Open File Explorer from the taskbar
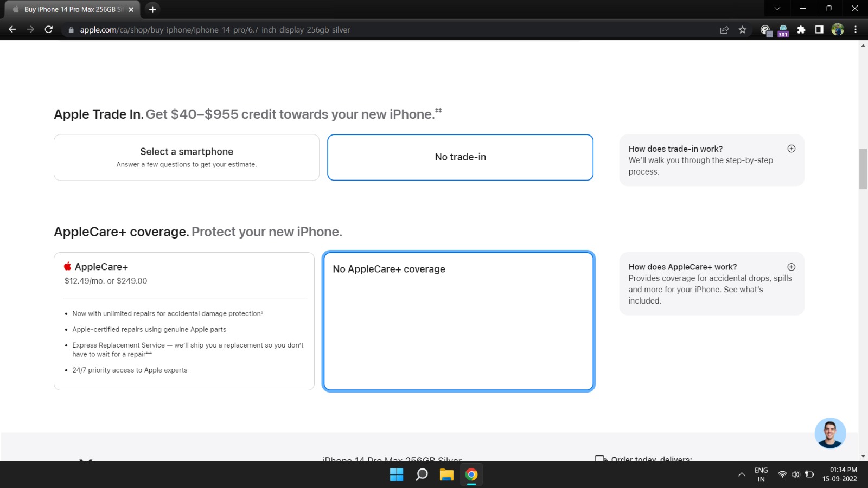 click(446, 474)
